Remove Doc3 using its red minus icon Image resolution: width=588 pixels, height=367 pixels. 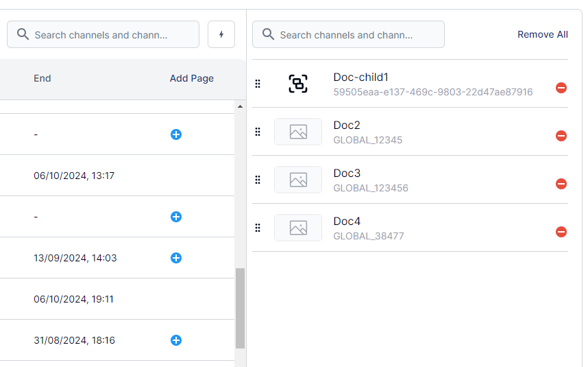tap(561, 184)
